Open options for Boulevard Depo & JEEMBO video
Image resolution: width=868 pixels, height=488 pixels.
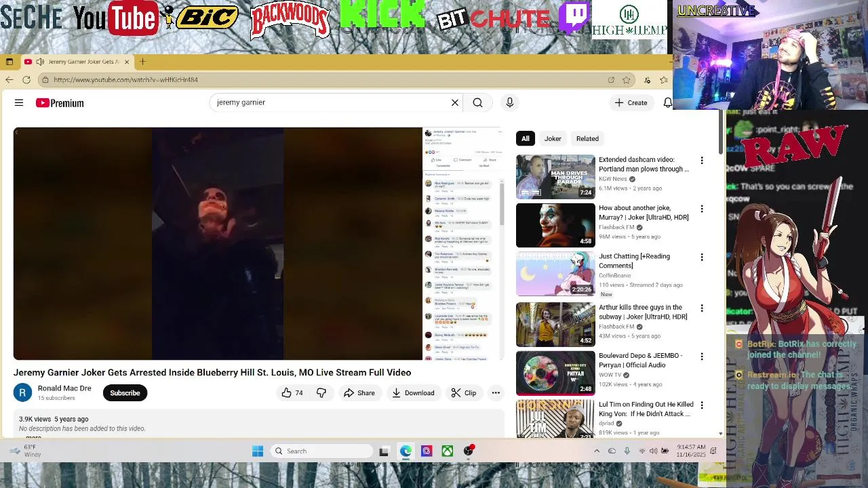click(x=702, y=357)
